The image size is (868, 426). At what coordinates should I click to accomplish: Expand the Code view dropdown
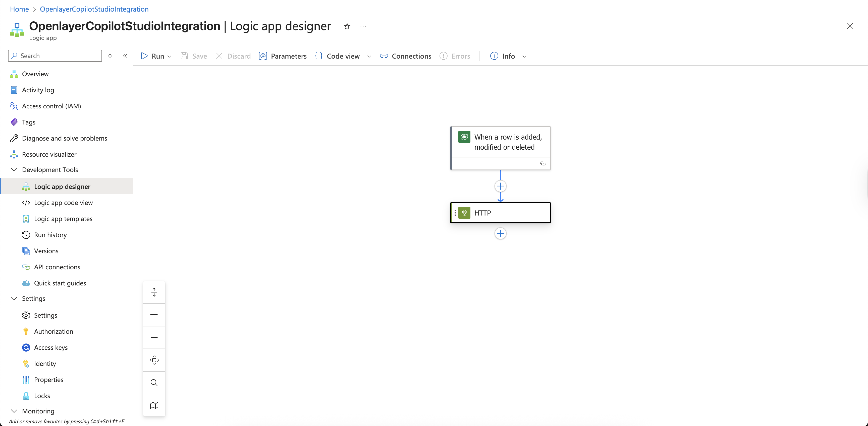pos(369,56)
